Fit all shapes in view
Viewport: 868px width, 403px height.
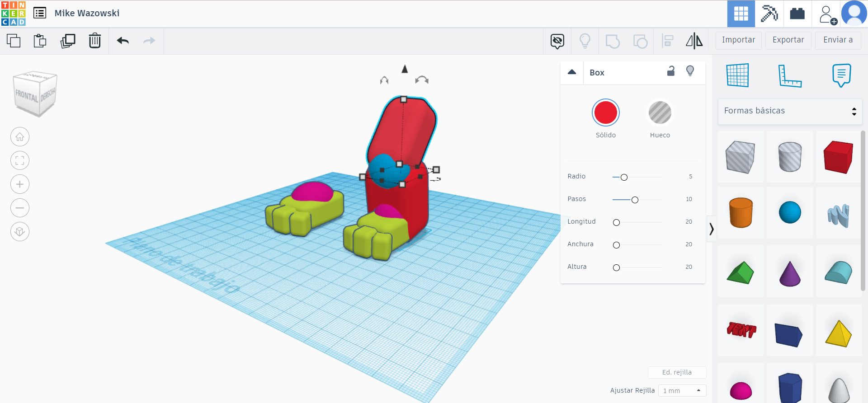[x=20, y=160]
